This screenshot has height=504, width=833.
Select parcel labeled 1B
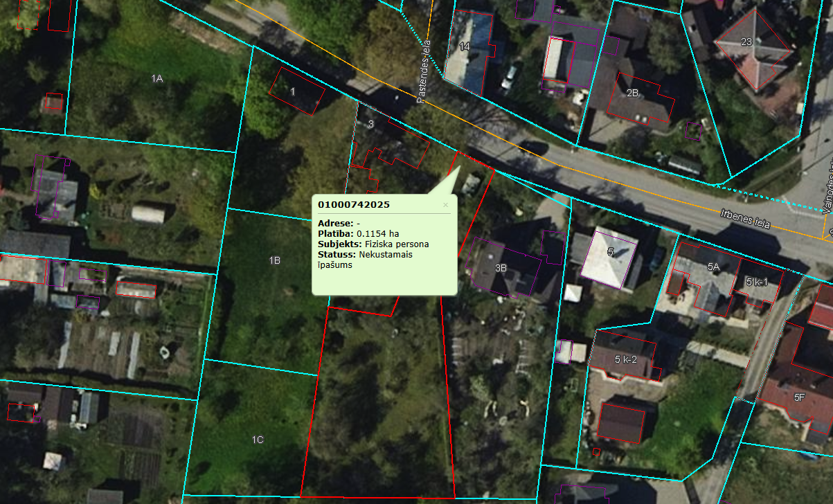tap(275, 260)
